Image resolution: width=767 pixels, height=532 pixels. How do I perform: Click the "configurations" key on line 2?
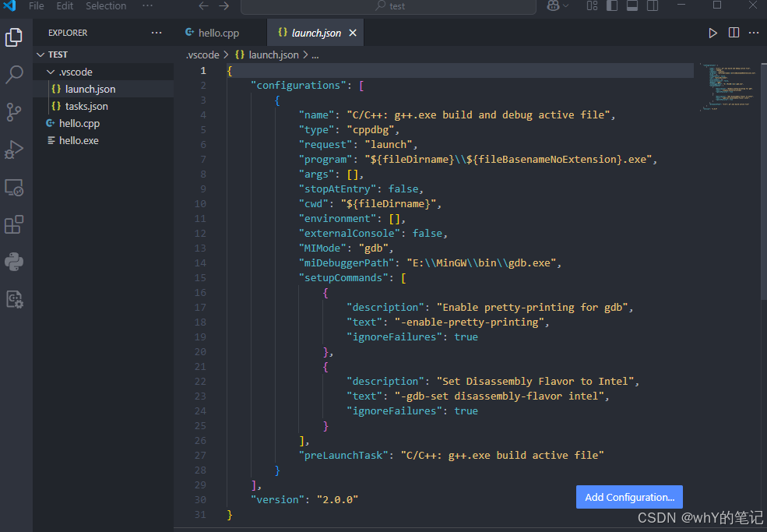tap(298, 85)
